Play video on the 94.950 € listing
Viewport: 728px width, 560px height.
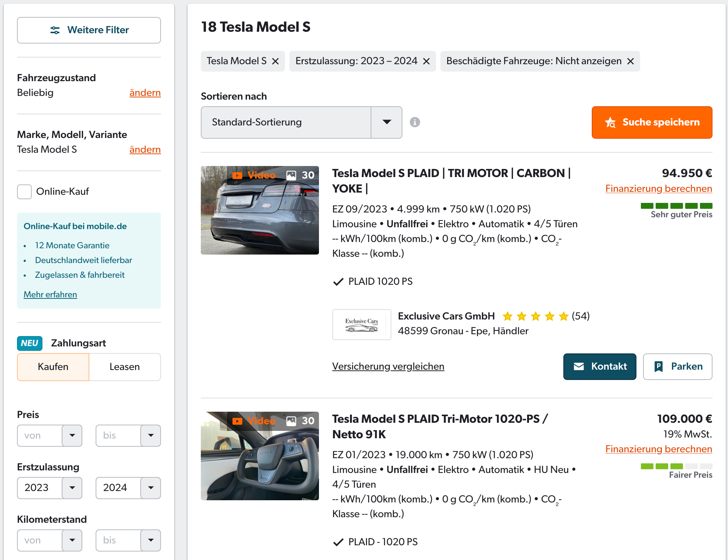[x=254, y=175]
